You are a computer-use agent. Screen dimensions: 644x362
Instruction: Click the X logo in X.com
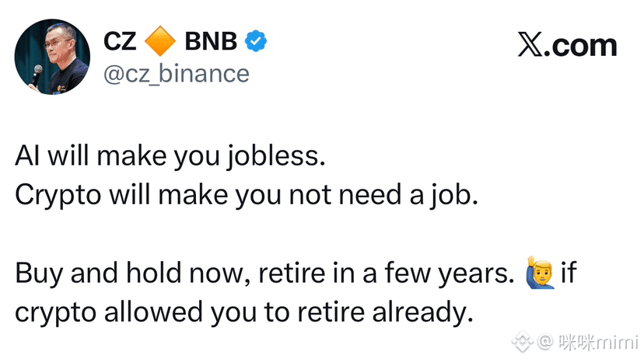tap(530, 44)
